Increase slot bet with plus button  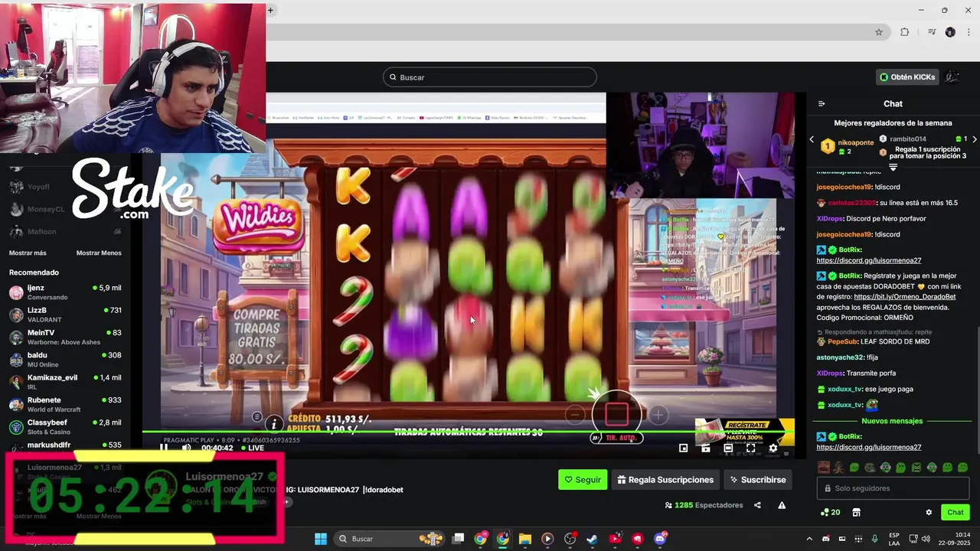[658, 415]
